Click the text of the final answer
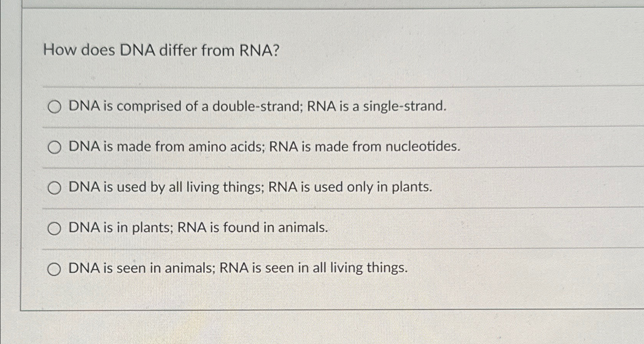 238,268
